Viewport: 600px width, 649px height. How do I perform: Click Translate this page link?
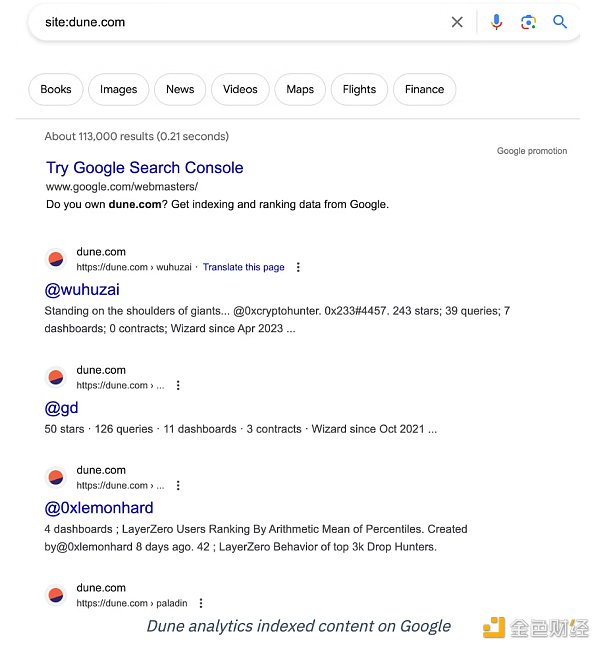(243, 268)
